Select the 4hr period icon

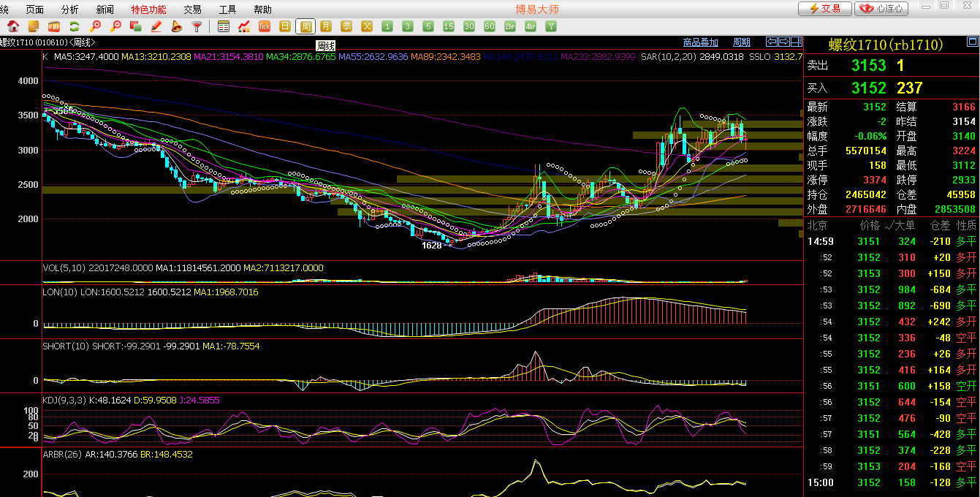point(531,26)
